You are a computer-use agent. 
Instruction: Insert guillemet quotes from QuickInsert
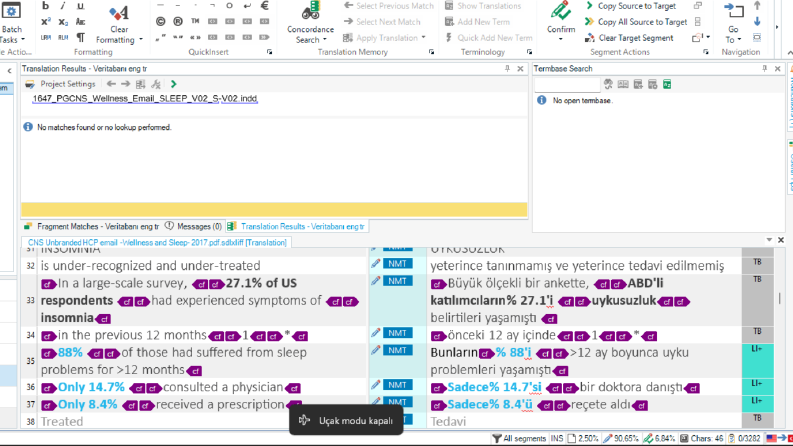pos(195,37)
